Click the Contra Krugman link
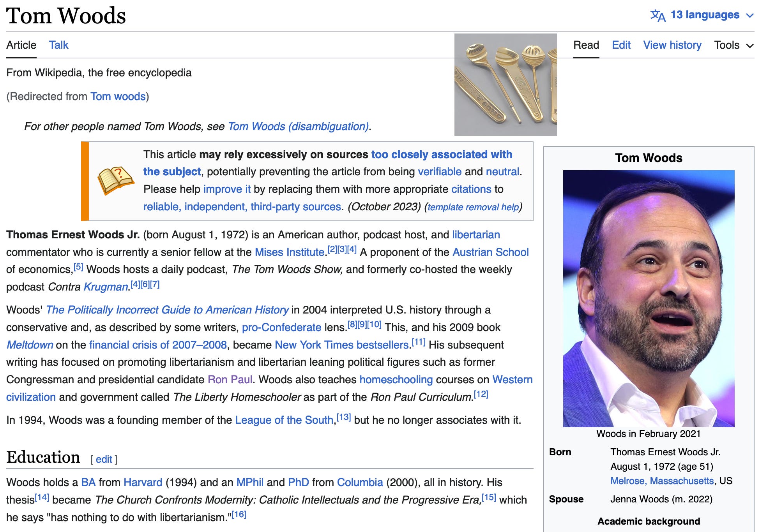 tap(106, 287)
